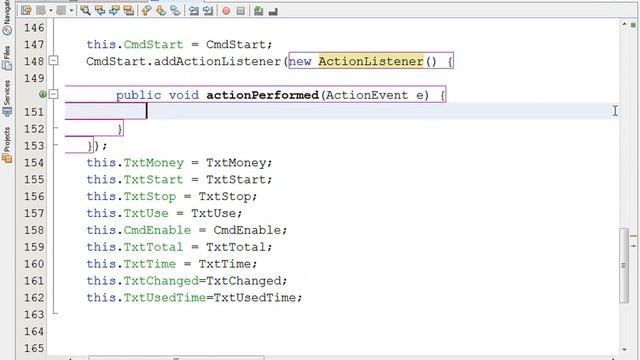Click Find Previous Occurrence icon
The height and width of the screenshot is (360, 640).
coord(100,11)
